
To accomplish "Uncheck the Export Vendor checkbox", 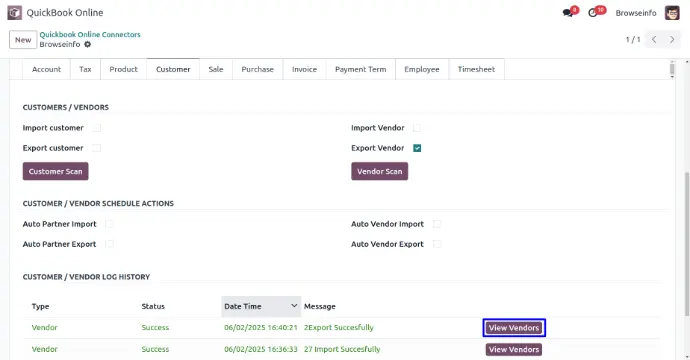I will 417,148.
